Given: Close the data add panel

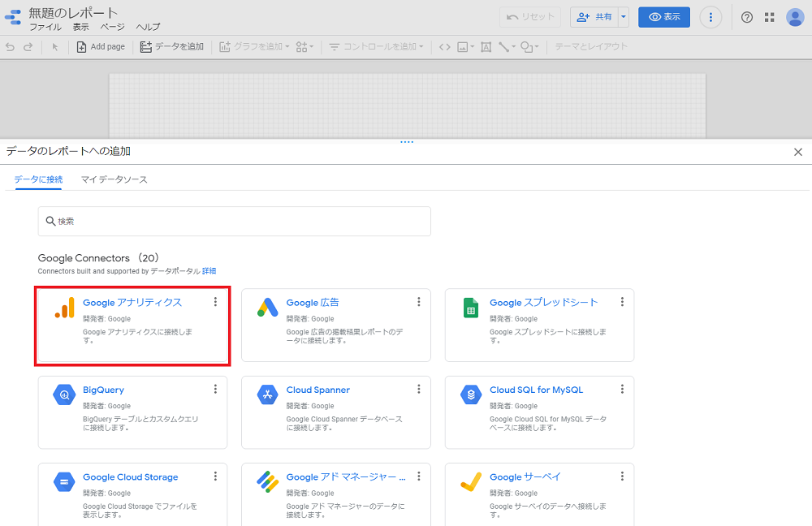Looking at the screenshot, I should coord(797,152).
